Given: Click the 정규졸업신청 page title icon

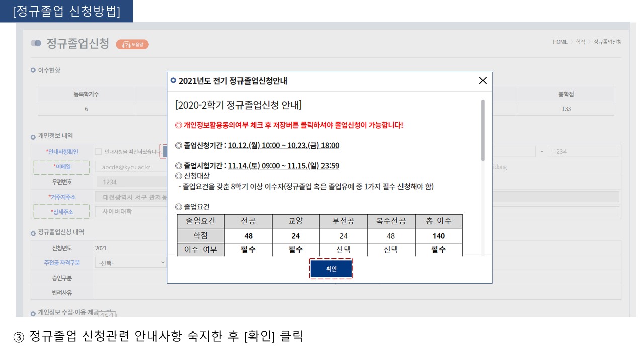Looking at the screenshot, I should (x=36, y=43).
